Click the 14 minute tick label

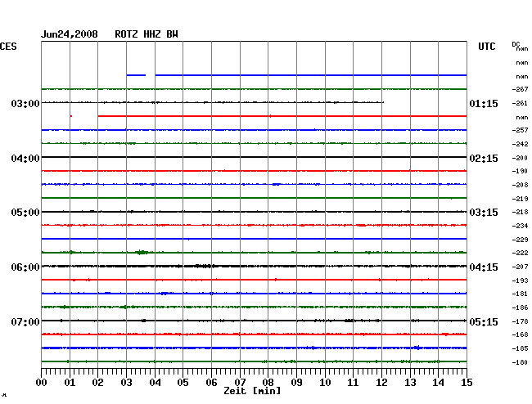pos(438,383)
